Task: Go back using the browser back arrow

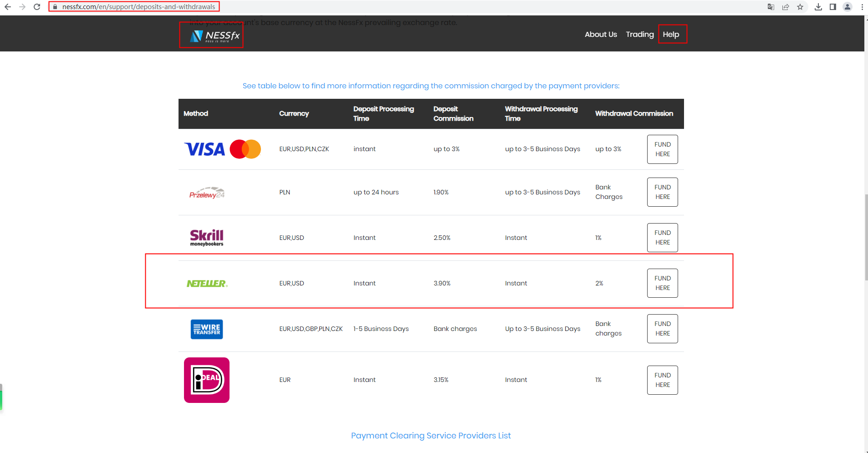Action: [x=8, y=7]
